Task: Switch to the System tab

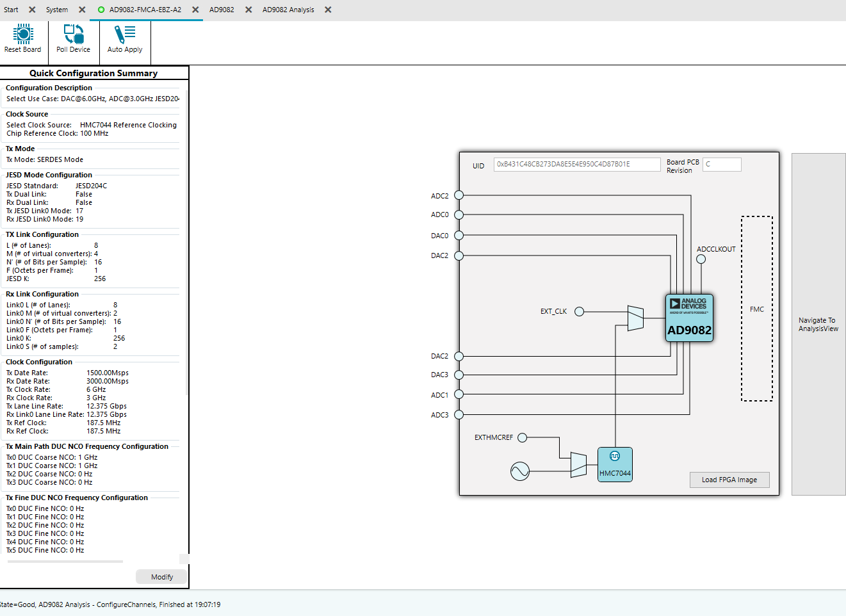Action: tap(57, 10)
